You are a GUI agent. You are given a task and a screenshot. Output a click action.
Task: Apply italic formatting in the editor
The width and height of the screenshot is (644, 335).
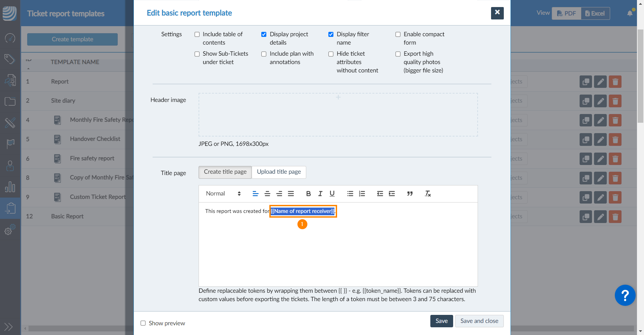tap(320, 193)
